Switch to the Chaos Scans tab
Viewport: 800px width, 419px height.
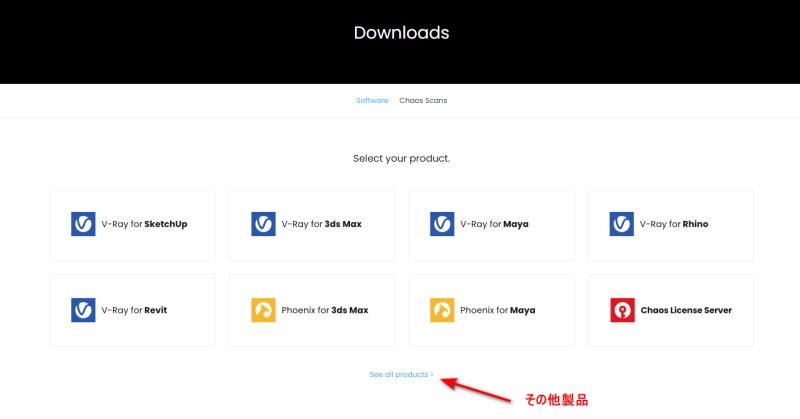[423, 101]
